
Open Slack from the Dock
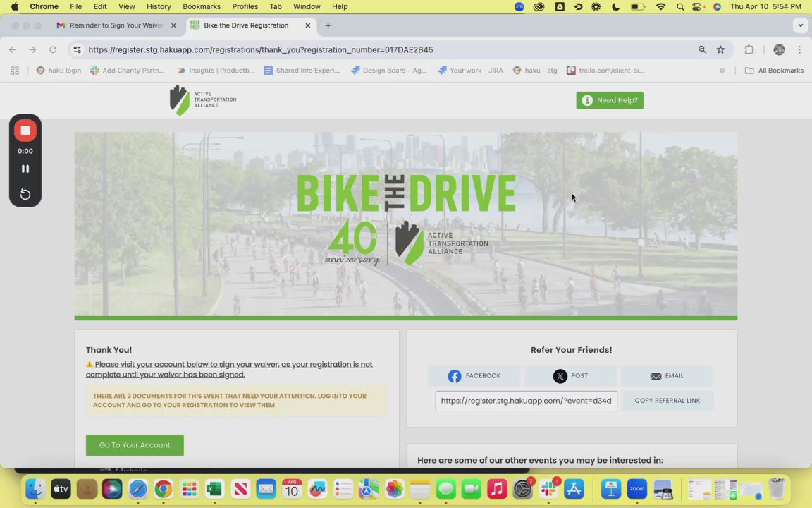pyautogui.click(x=548, y=489)
